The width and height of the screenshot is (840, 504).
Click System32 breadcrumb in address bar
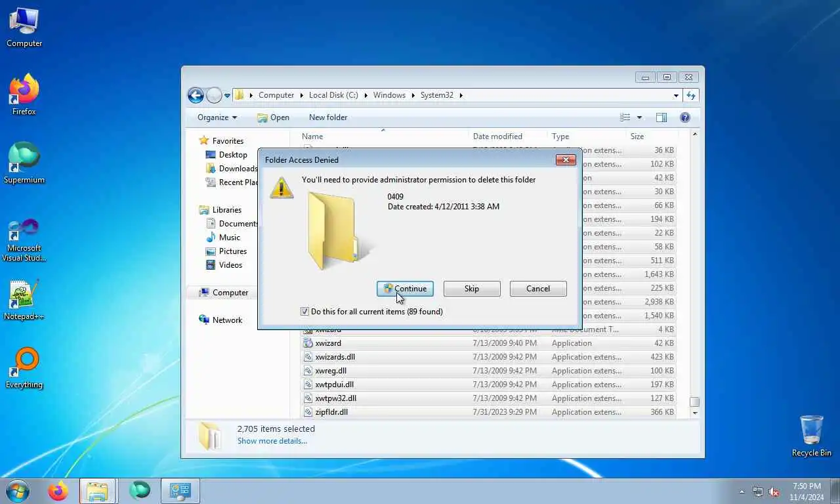coord(437,95)
